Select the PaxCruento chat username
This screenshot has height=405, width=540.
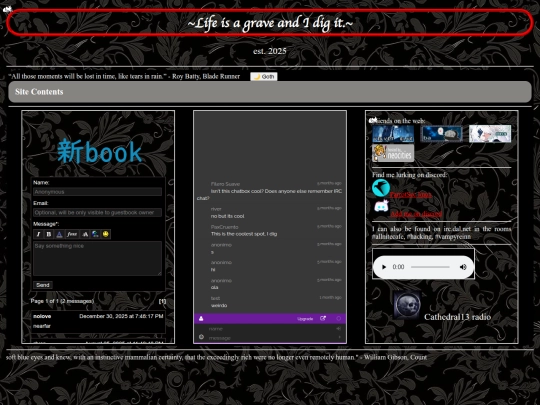(x=224, y=227)
